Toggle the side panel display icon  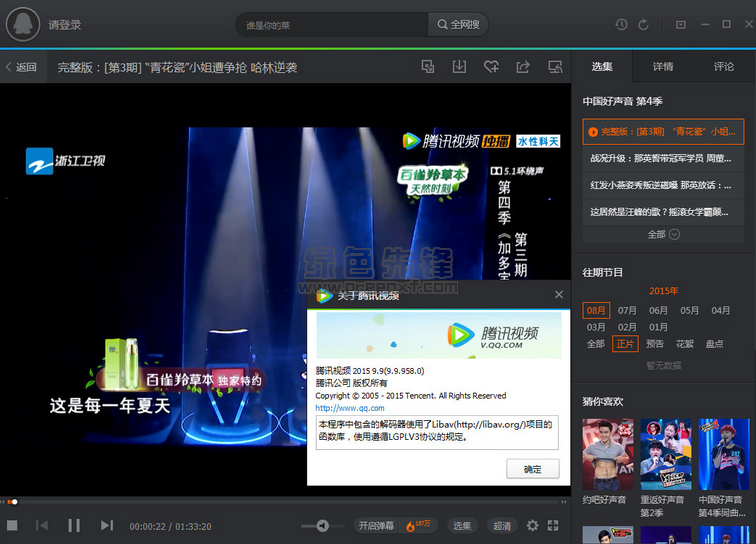point(555,67)
